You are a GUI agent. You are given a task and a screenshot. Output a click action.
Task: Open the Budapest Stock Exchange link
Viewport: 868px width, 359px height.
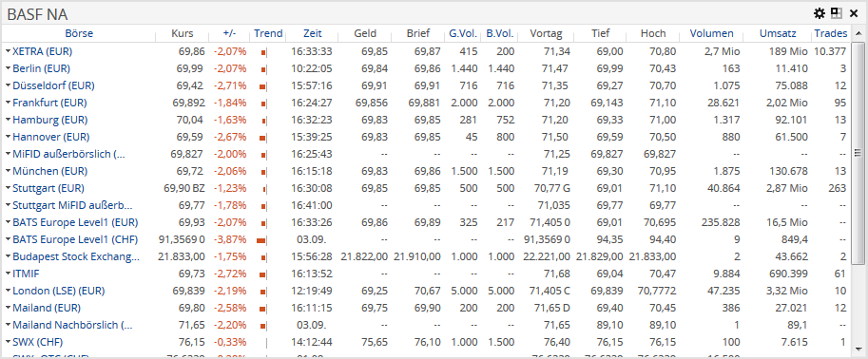click(x=76, y=256)
